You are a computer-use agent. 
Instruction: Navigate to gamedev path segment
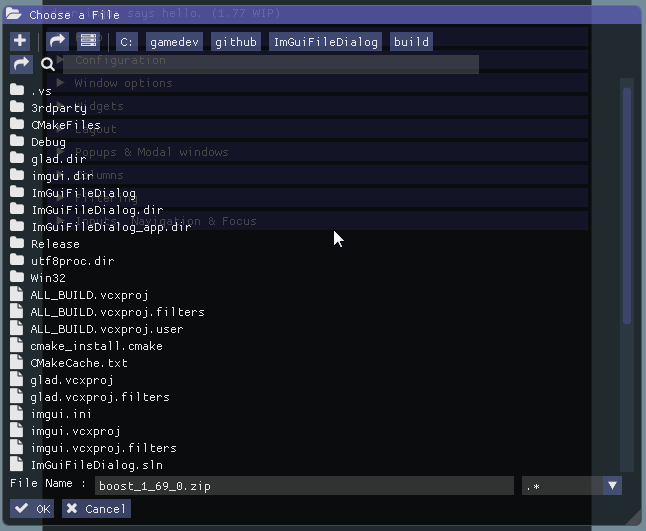[174, 42]
